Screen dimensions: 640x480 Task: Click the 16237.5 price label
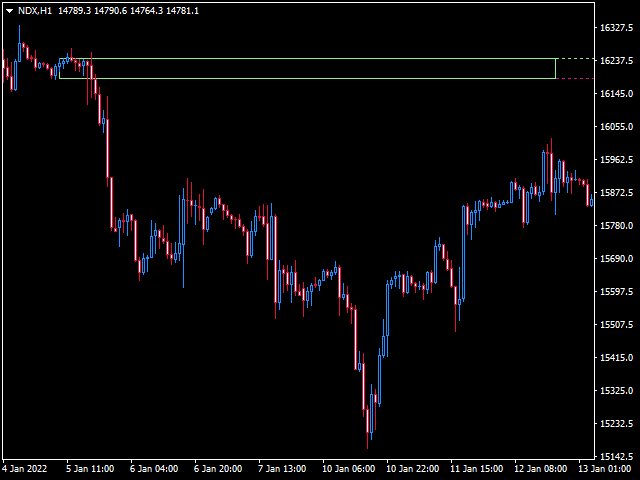tap(616, 60)
